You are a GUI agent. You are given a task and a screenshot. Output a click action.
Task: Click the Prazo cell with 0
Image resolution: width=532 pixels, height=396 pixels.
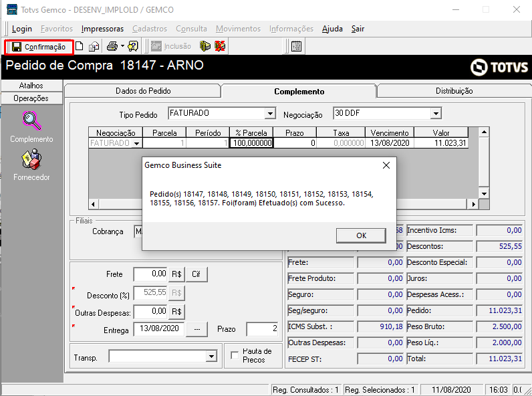coord(295,143)
